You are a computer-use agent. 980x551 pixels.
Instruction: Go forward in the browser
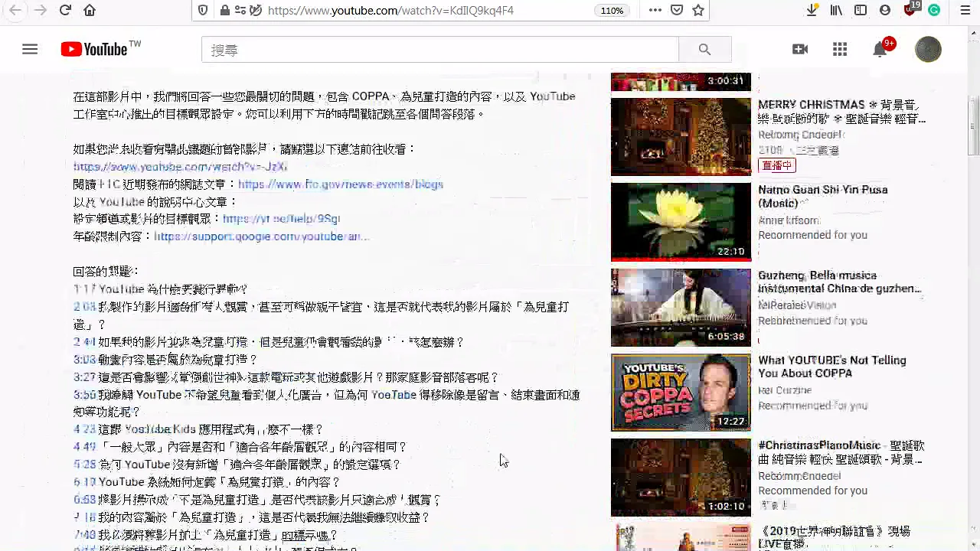pyautogui.click(x=40, y=11)
